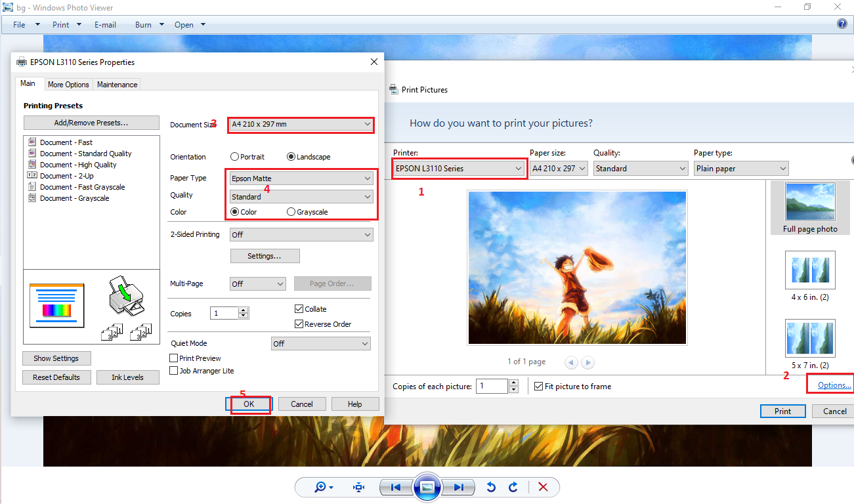Click the Reset Defaults button
Viewport: 854px width, 504px height.
[56, 377]
